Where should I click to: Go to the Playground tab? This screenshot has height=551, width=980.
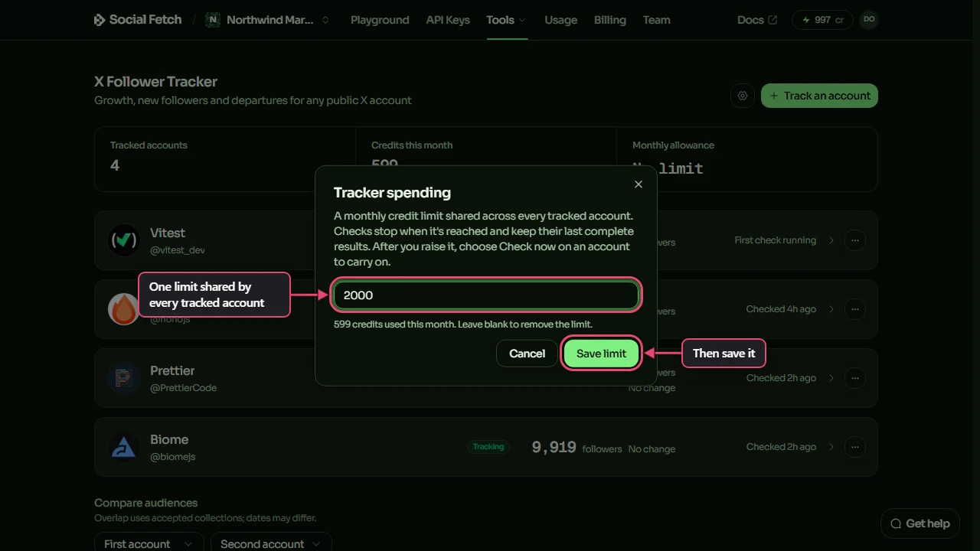380,20
